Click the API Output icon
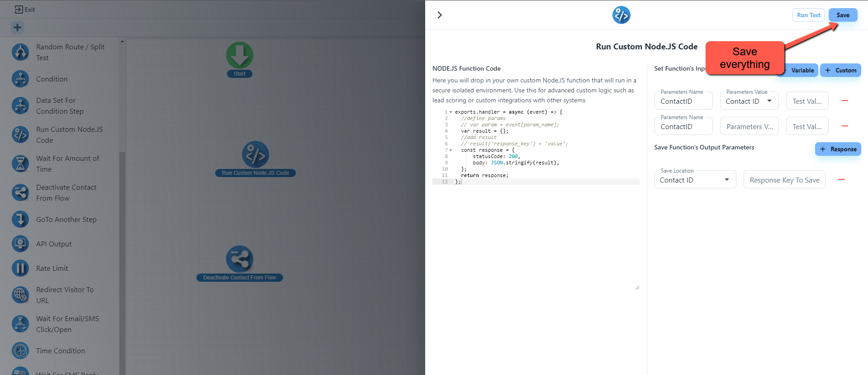 pos(20,244)
